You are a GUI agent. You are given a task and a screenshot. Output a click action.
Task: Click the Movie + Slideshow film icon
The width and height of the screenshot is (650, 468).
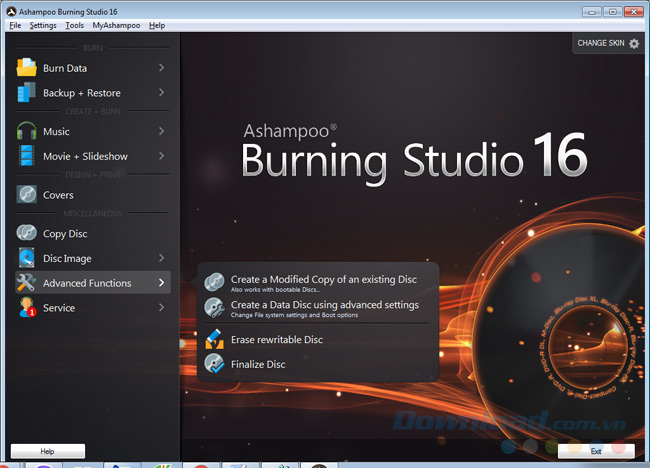point(26,156)
